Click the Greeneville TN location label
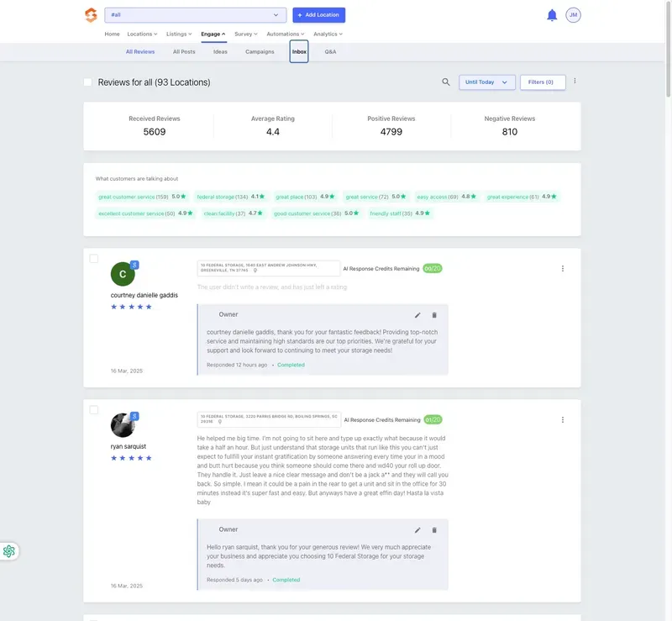This screenshot has width=672, height=621. pyautogui.click(x=268, y=268)
